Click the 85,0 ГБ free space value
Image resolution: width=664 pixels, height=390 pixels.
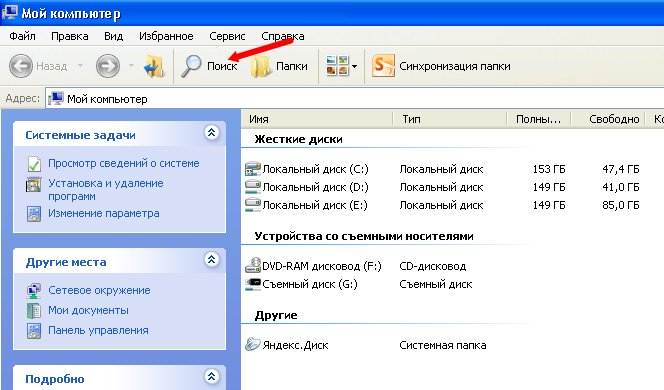coord(620,205)
